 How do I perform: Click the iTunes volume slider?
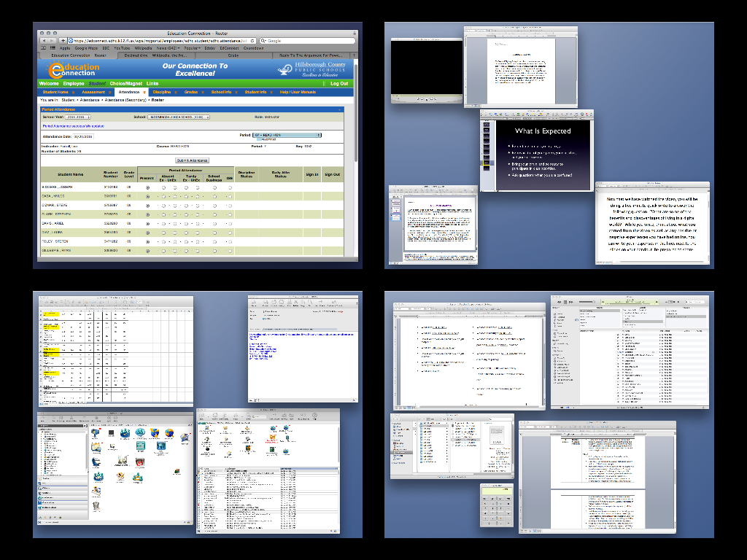[587, 302]
